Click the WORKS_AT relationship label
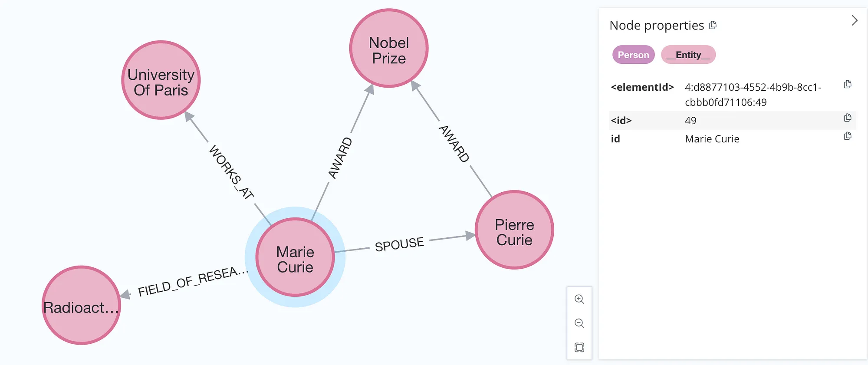This screenshot has height=365, width=868. (231, 172)
